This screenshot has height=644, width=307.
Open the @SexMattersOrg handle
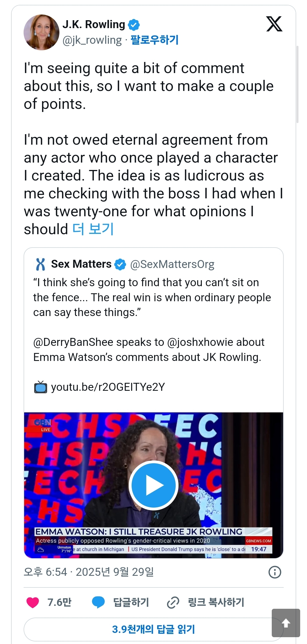point(172,264)
